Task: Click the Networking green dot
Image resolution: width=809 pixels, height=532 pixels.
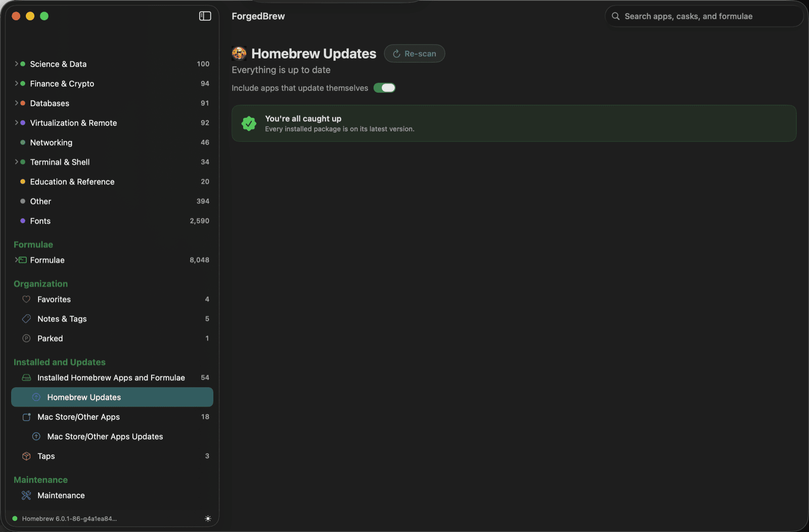Action: pyautogui.click(x=23, y=143)
